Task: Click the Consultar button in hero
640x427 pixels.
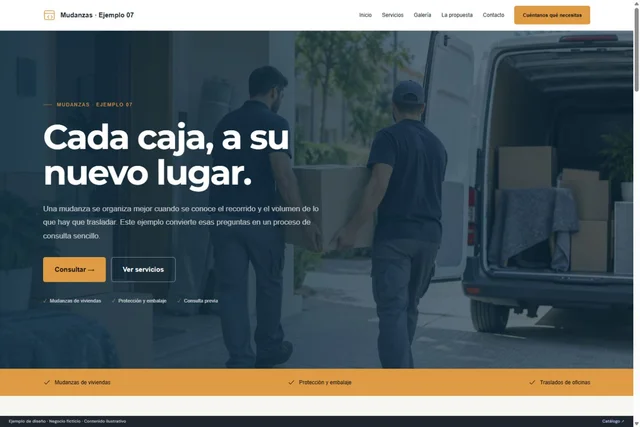Action: pos(74,269)
